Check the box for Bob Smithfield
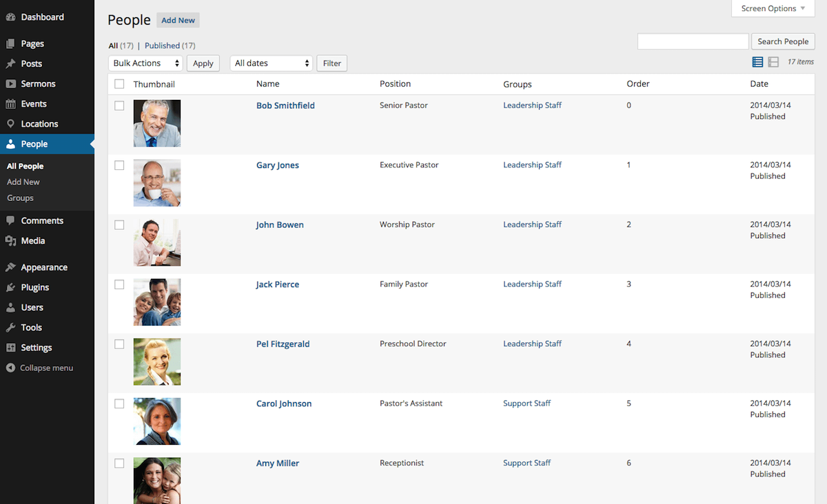 [119, 106]
